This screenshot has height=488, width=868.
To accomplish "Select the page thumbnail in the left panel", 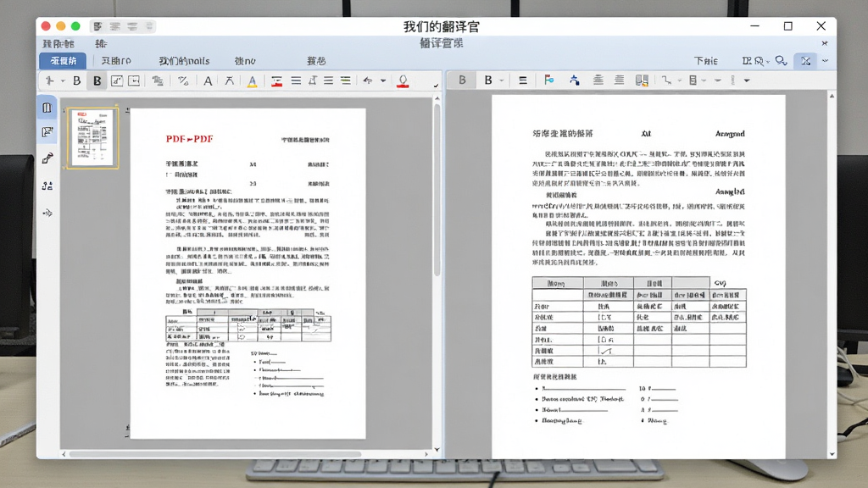I will (92, 137).
